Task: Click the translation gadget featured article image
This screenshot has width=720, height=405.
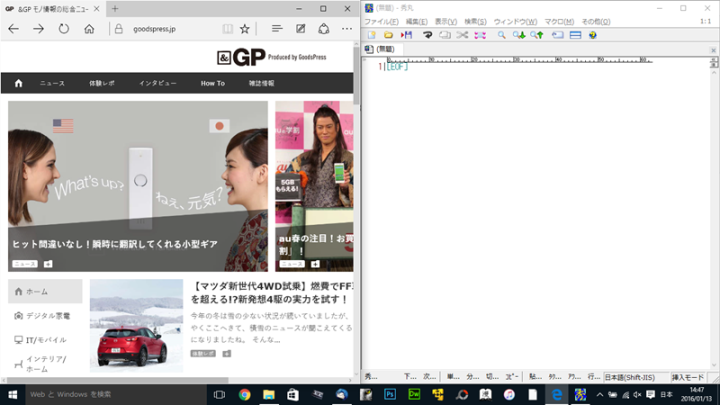Action: [138, 186]
